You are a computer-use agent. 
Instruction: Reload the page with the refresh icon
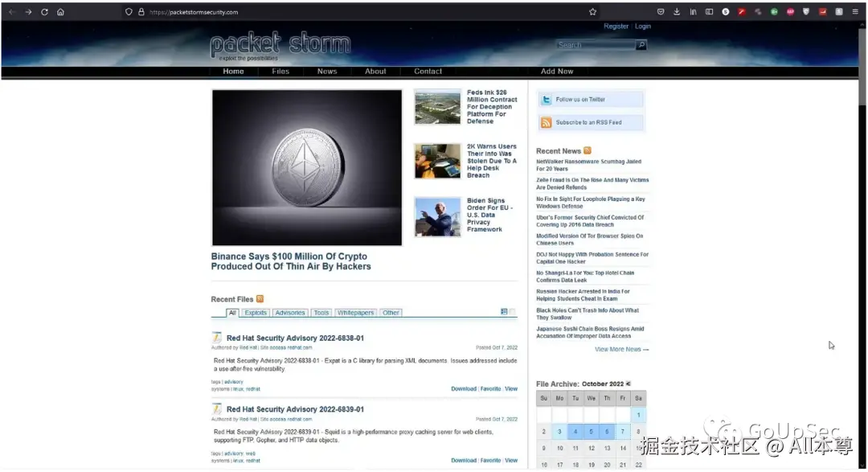(44, 11)
